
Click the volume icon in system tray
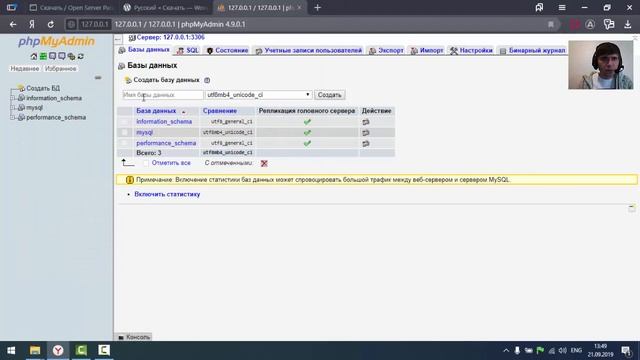click(562, 350)
